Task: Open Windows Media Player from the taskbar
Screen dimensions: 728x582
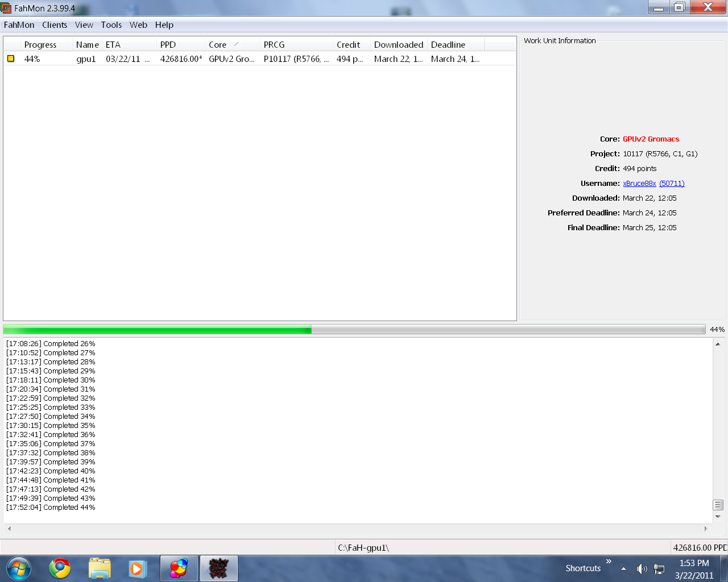Action: (x=137, y=568)
